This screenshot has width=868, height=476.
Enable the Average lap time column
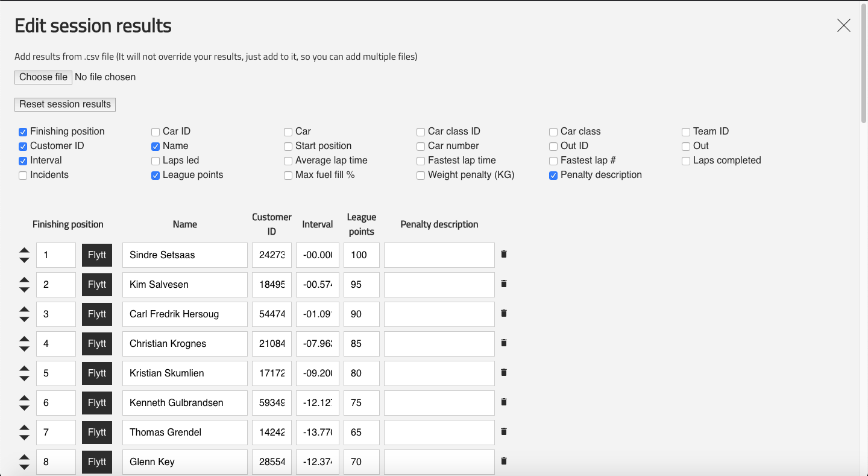coord(288,160)
